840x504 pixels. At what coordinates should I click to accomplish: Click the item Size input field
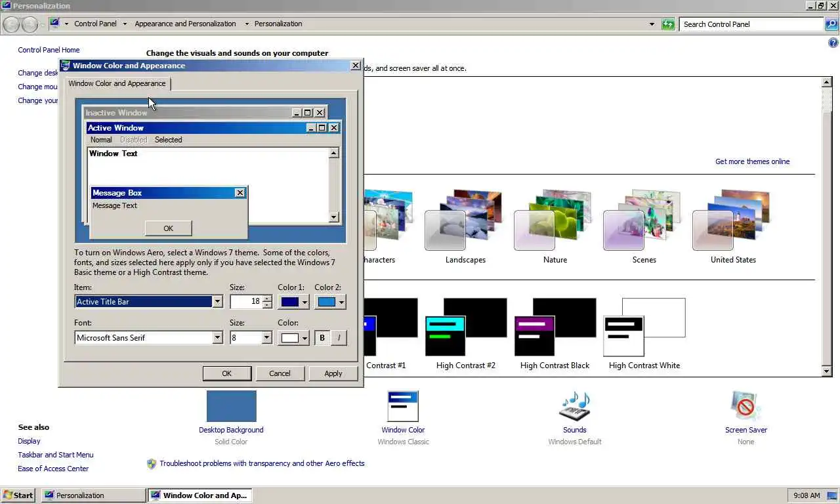pyautogui.click(x=246, y=302)
